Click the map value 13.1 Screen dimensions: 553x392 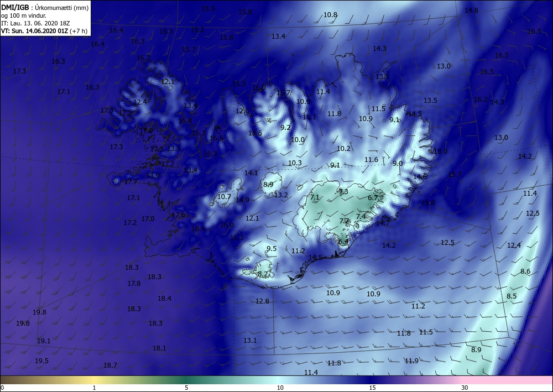pyautogui.click(x=250, y=341)
